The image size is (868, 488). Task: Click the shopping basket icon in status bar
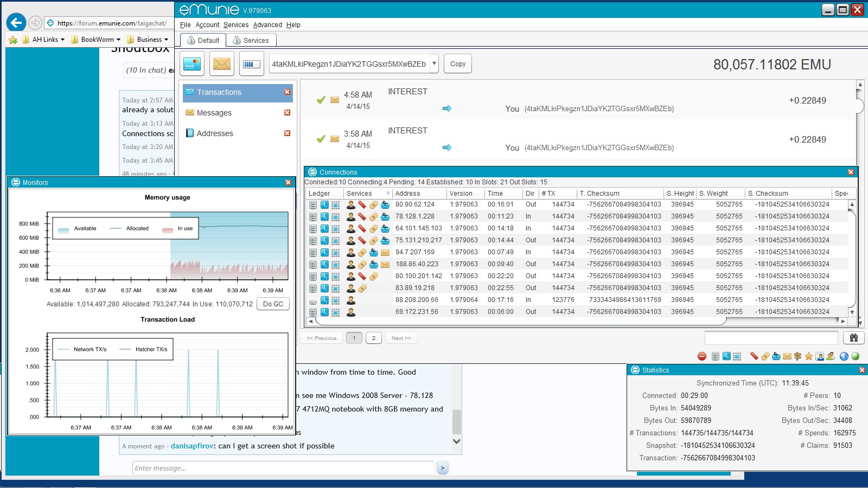776,356
